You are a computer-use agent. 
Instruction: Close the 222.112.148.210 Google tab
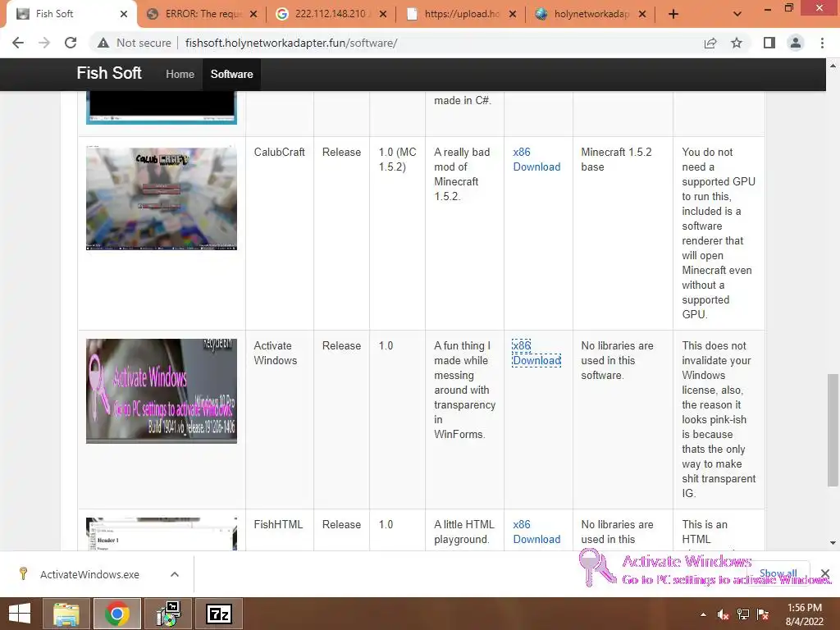(x=383, y=14)
